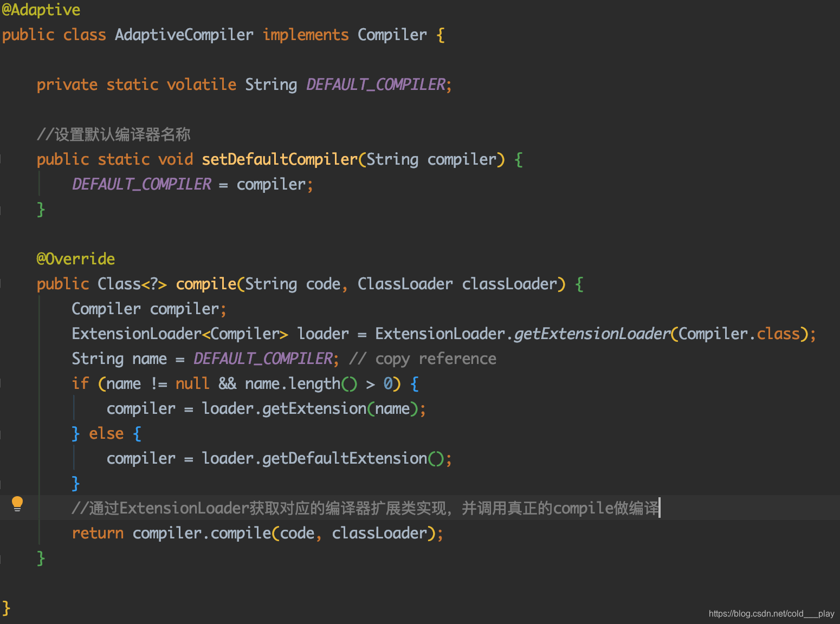Image resolution: width=840 pixels, height=624 pixels.
Task: Click the 'else' keyword
Action: 106,433
